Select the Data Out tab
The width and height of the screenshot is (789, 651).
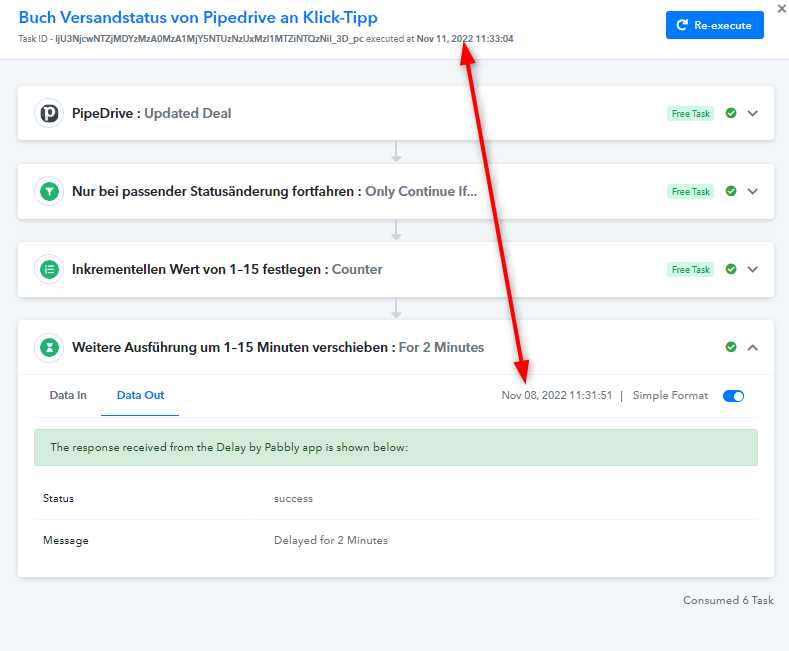tap(140, 395)
